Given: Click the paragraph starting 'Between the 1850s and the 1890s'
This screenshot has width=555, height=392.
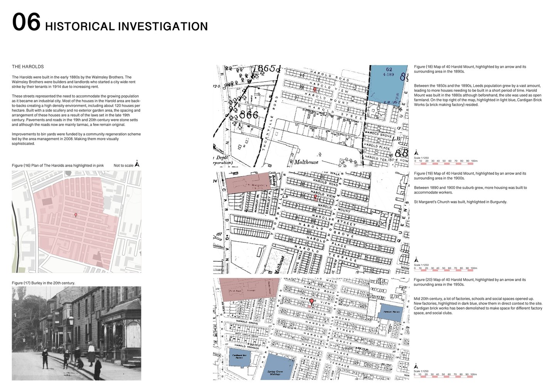Looking at the screenshot, I should coord(478,95).
